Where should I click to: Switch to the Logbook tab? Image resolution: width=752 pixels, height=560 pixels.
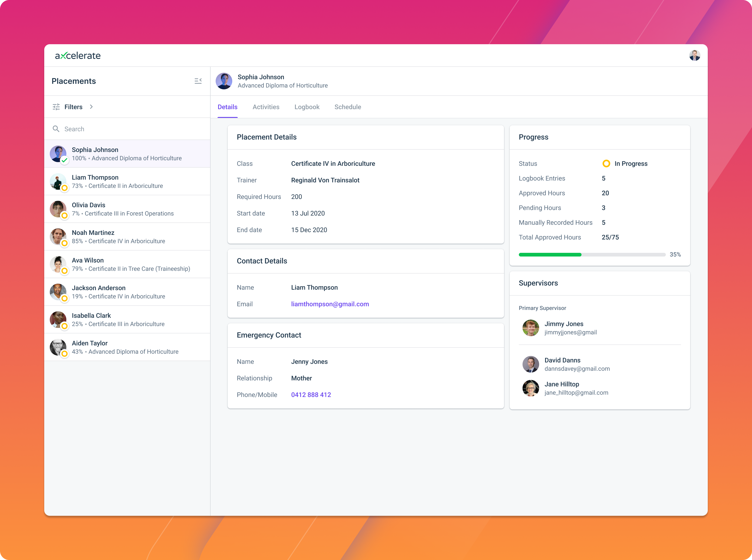coord(307,107)
